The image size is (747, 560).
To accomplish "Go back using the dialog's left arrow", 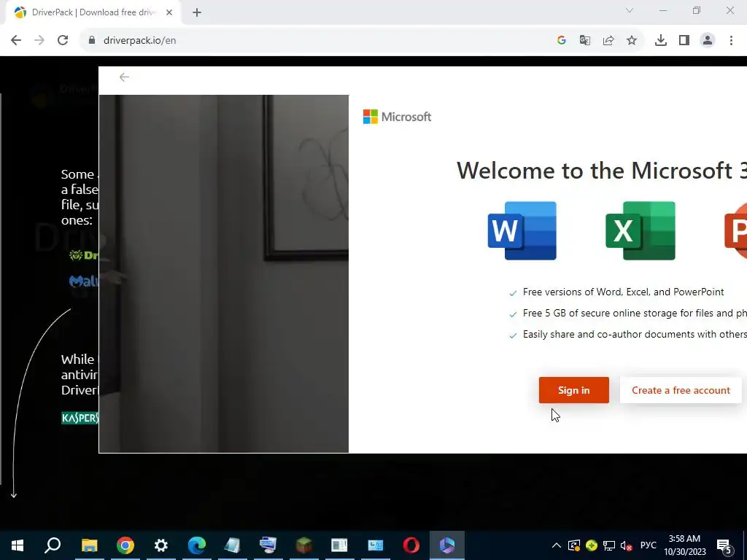I will click(124, 77).
